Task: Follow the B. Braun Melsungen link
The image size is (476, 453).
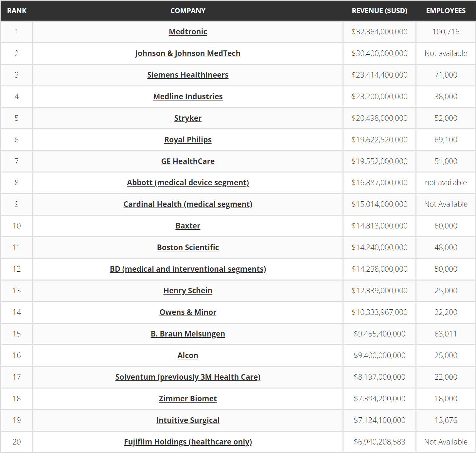Action: click(x=188, y=334)
